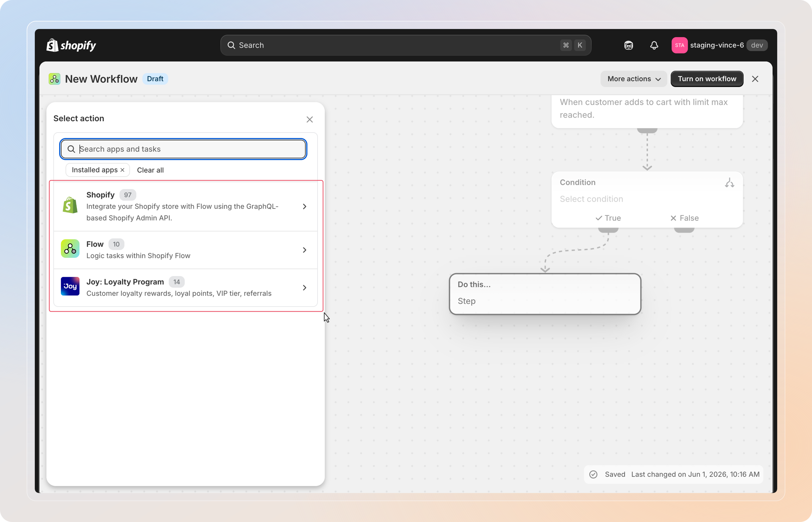Click the Shopify logo in the top bar
The height and width of the screenshot is (522, 812).
point(71,45)
